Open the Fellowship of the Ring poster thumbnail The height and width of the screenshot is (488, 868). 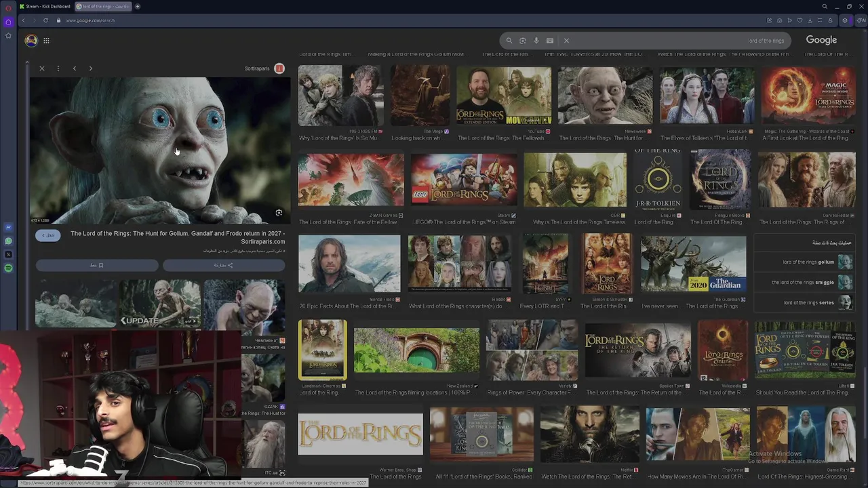point(323,350)
